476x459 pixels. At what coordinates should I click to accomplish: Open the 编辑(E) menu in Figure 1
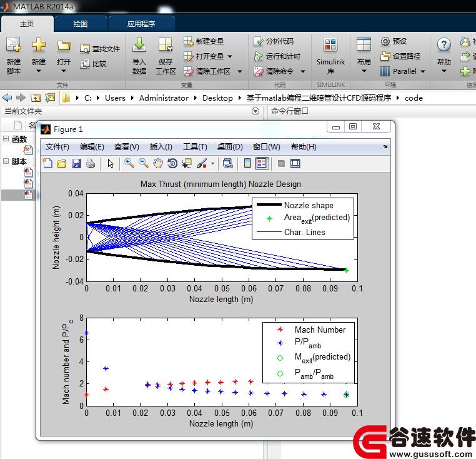pyautogui.click(x=92, y=147)
